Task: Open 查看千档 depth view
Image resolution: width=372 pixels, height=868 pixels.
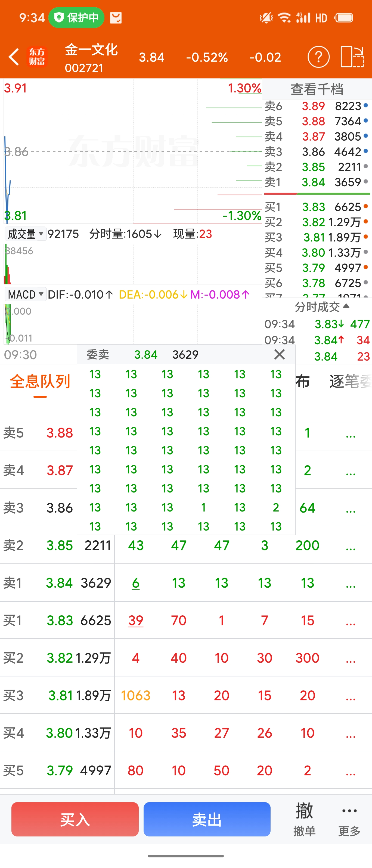Action: point(317,89)
